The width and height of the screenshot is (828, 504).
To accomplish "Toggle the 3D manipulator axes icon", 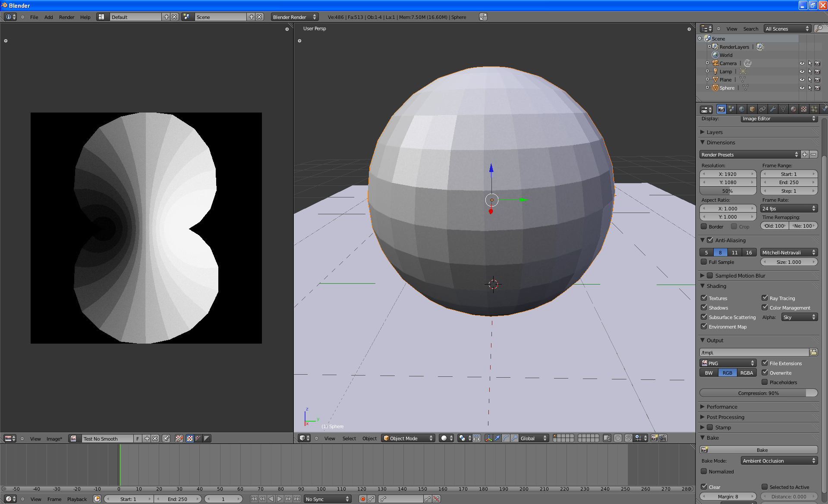I will click(x=488, y=438).
